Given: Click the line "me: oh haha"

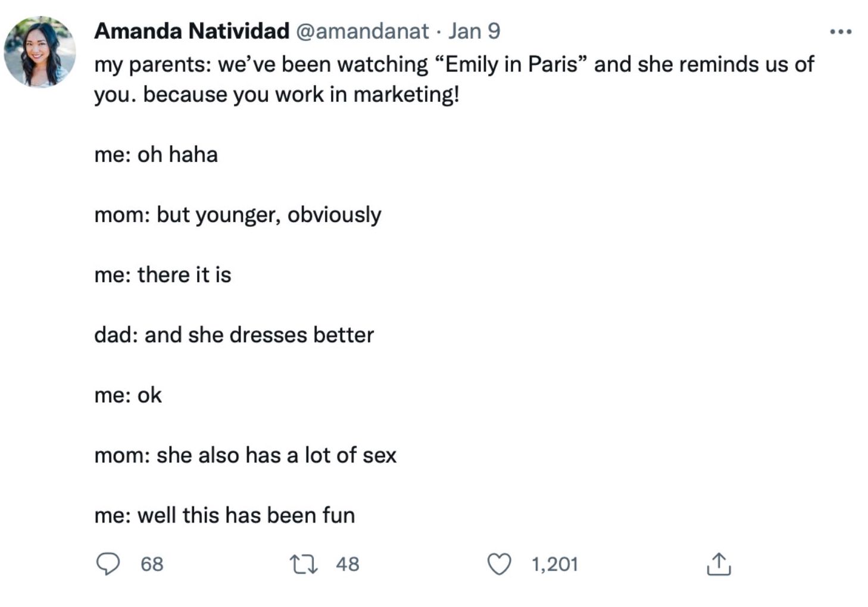Looking at the screenshot, I should 156,155.
